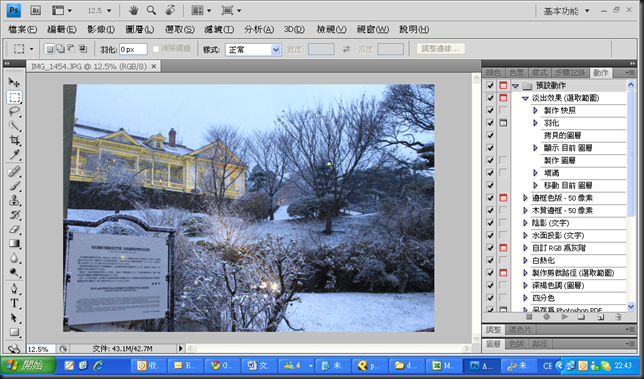This screenshot has height=379, width=644.
Task: Click the Subtract from selection icon
Action: point(71,49)
